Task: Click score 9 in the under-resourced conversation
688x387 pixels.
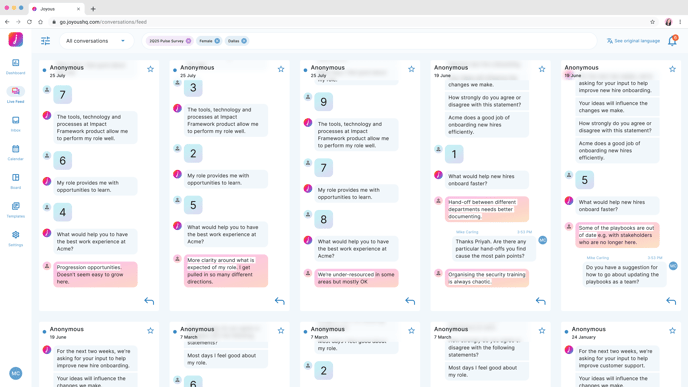Action: point(323,102)
